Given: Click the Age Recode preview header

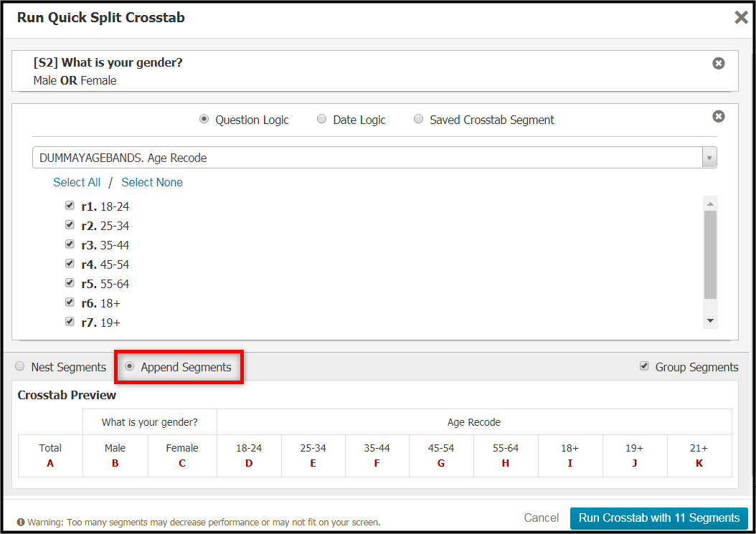Looking at the screenshot, I should tap(474, 422).
